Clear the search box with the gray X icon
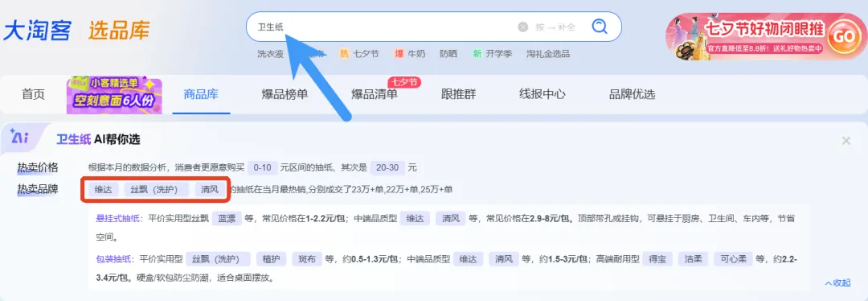Image resolution: width=868 pixels, height=301 pixels. pyautogui.click(x=523, y=27)
